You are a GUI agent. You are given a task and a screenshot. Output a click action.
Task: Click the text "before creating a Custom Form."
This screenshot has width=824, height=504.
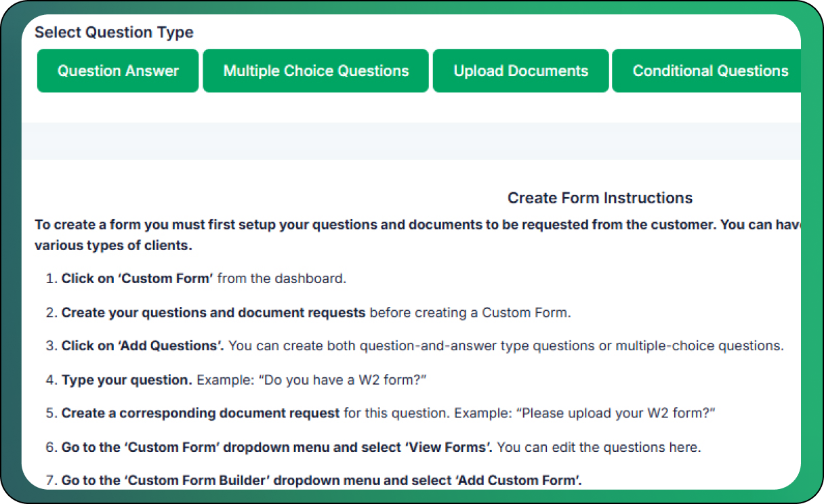click(x=470, y=312)
